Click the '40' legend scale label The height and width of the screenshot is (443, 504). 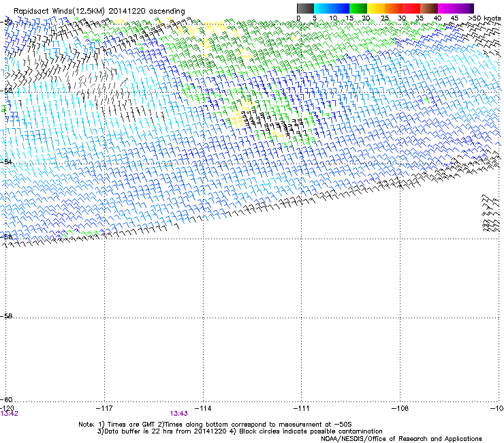(x=437, y=18)
